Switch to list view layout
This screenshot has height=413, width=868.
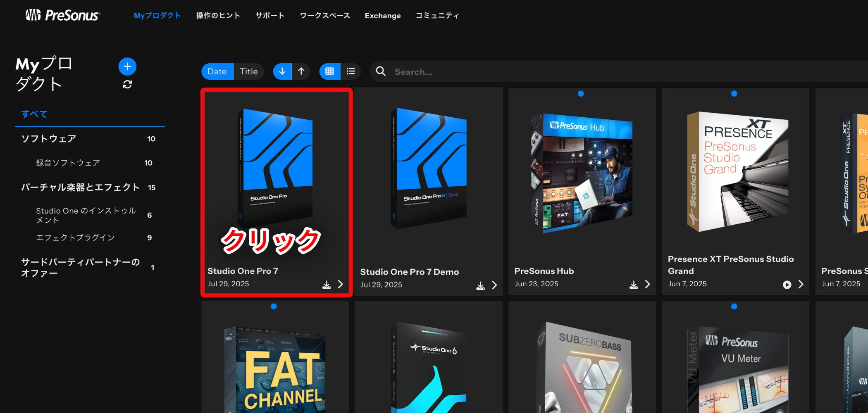[351, 71]
